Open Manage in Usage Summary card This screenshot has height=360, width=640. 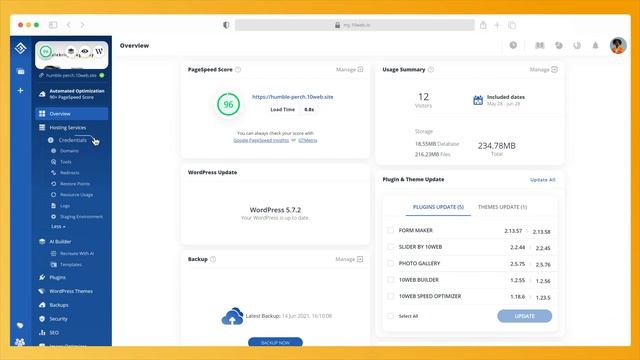[x=543, y=69]
